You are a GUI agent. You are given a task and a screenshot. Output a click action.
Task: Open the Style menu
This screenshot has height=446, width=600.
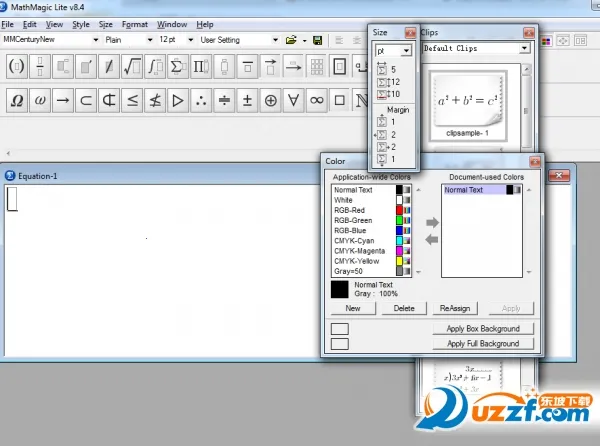pos(81,24)
